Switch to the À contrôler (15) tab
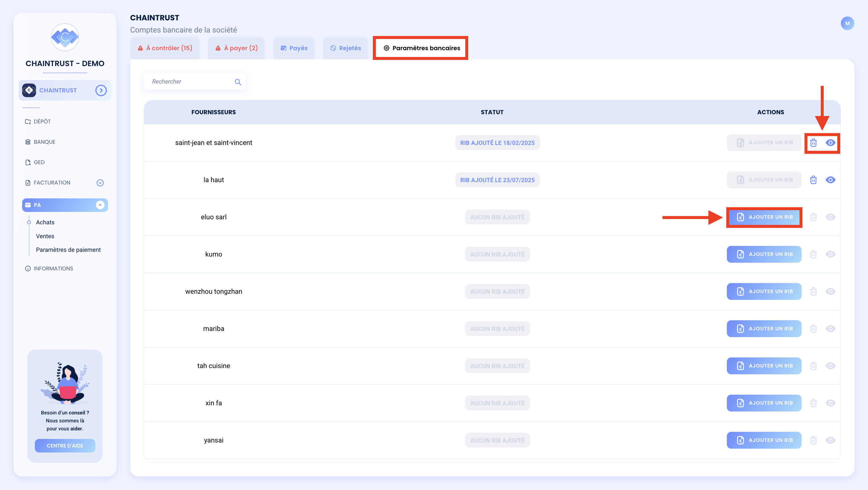Image resolution: width=868 pixels, height=490 pixels. 165,48
